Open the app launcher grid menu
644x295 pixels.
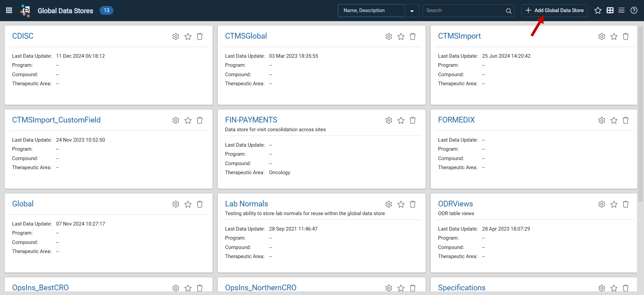(9, 10)
